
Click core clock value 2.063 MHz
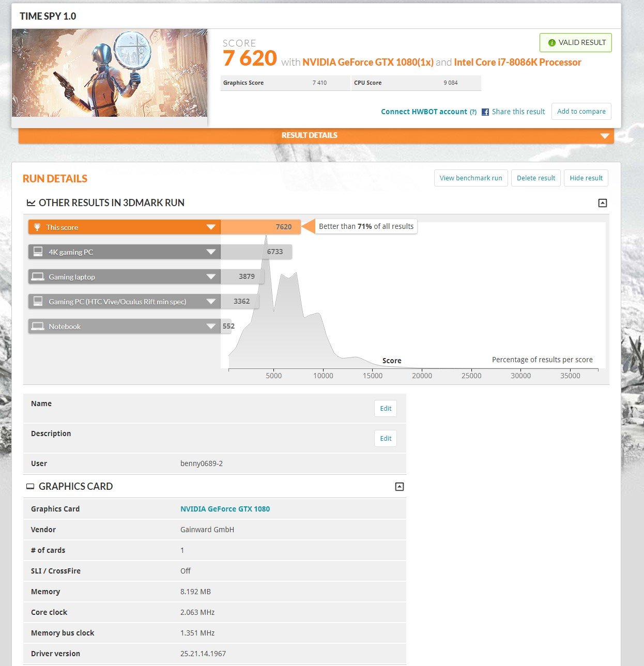(197, 613)
